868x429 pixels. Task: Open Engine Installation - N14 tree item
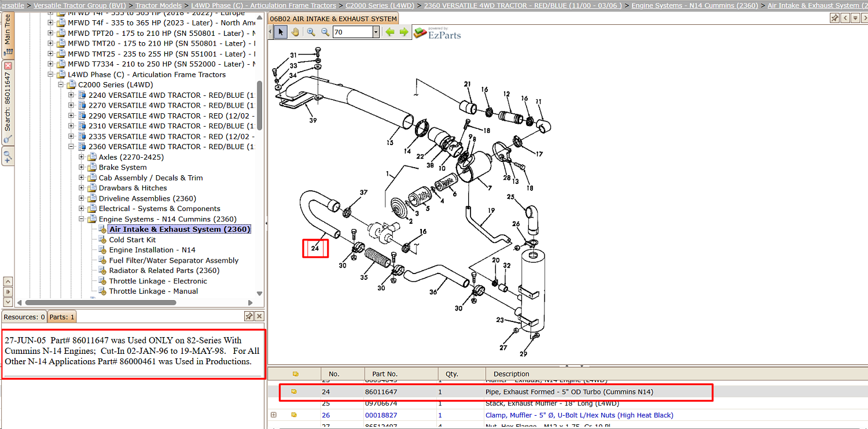click(x=152, y=250)
